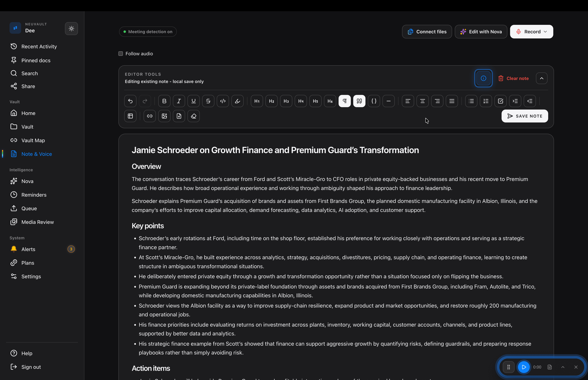Play the audio in the mini player
588x380 pixels.
point(524,367)
